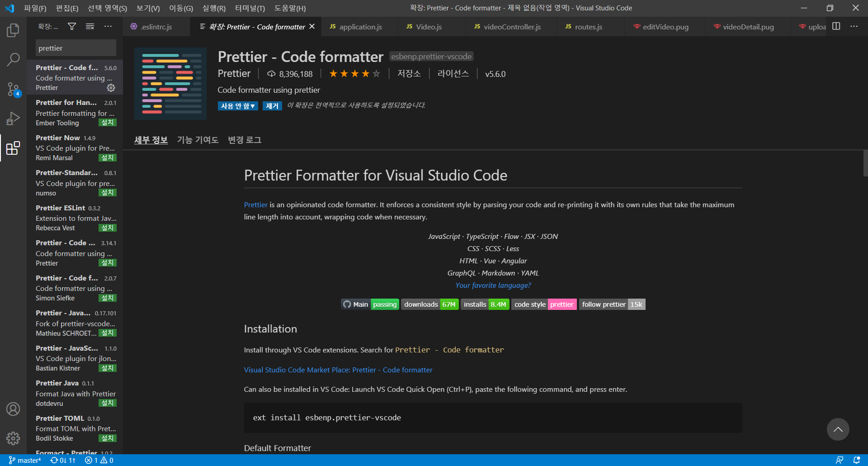Switch to the application.js tab
Viewport: 868px width, 466px height.
coord(360,27)
